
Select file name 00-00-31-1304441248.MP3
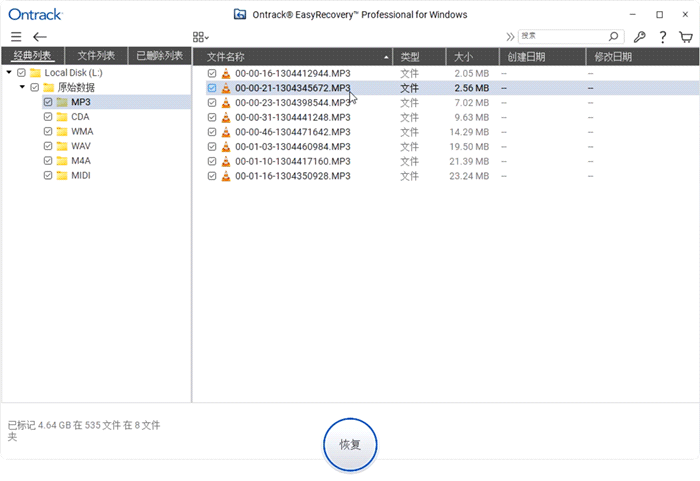tap(293, 117)
